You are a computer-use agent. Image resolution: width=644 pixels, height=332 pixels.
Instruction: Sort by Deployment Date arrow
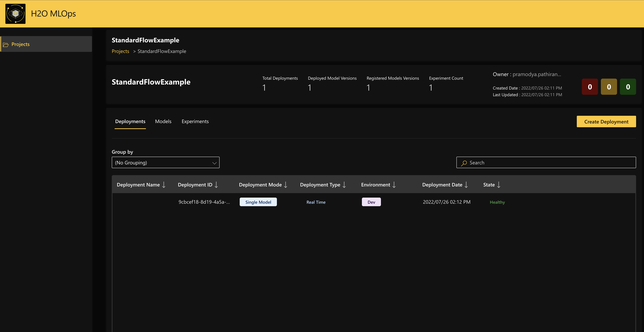(x=466, y=185)
